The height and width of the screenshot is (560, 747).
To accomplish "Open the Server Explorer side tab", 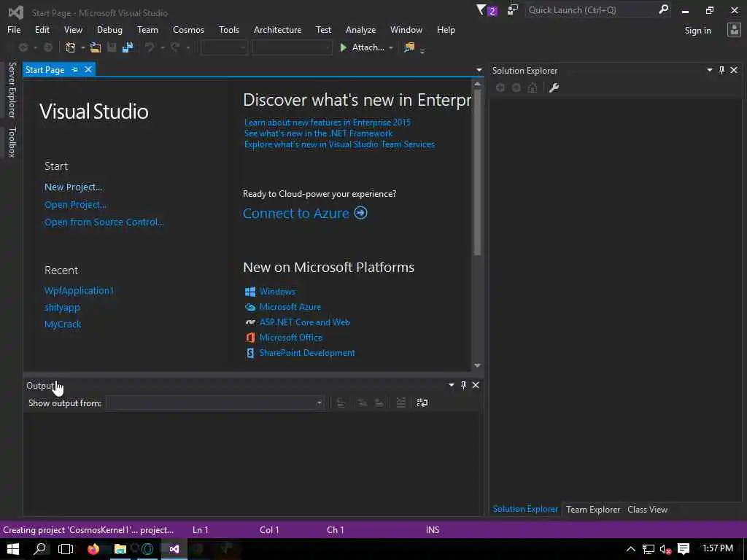I will click(x=12, y=90).
